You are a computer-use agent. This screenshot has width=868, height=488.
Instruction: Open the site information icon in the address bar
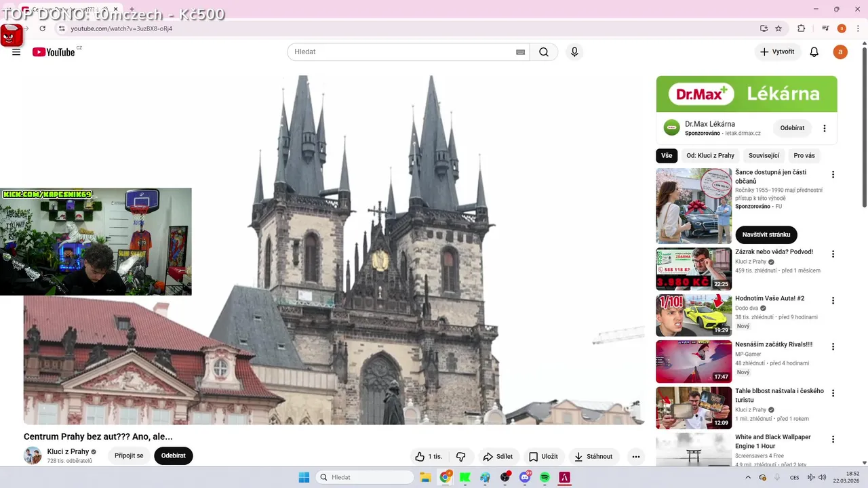62,28
